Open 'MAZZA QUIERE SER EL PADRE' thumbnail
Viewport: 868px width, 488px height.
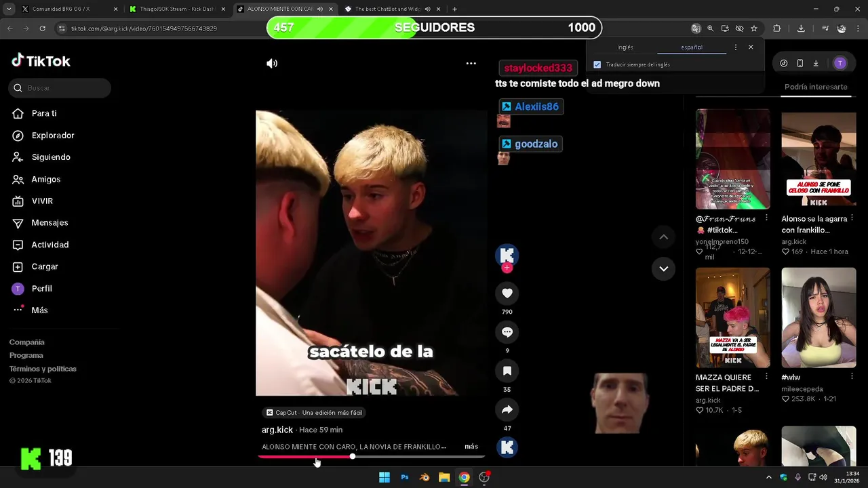click(732, 317)
